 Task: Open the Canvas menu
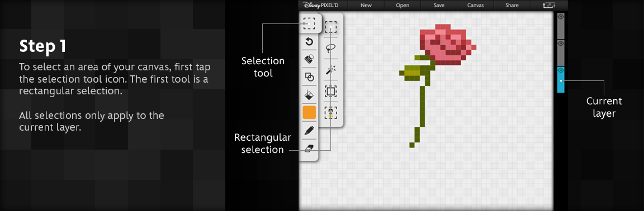pos(475,6)
